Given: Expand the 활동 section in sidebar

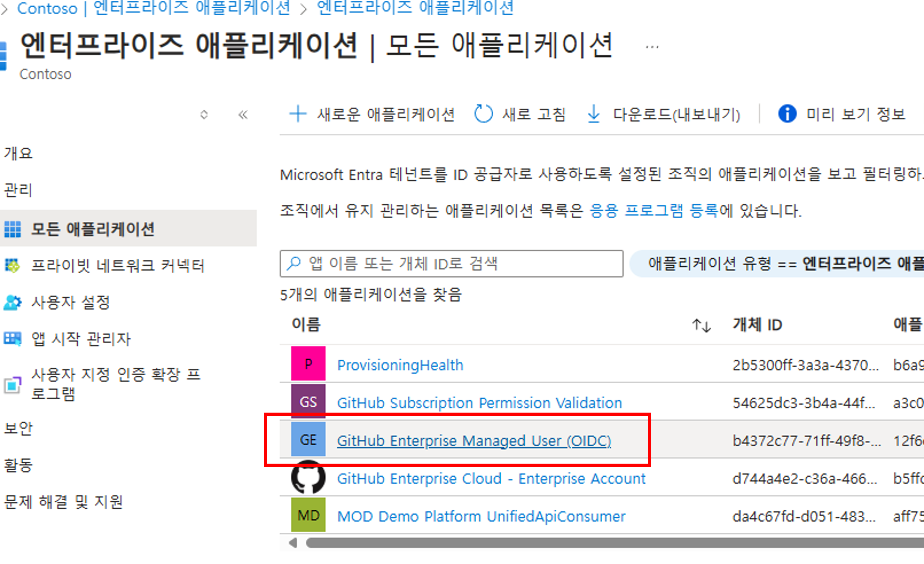Looking at the screenshot, I should pos(18,465).
